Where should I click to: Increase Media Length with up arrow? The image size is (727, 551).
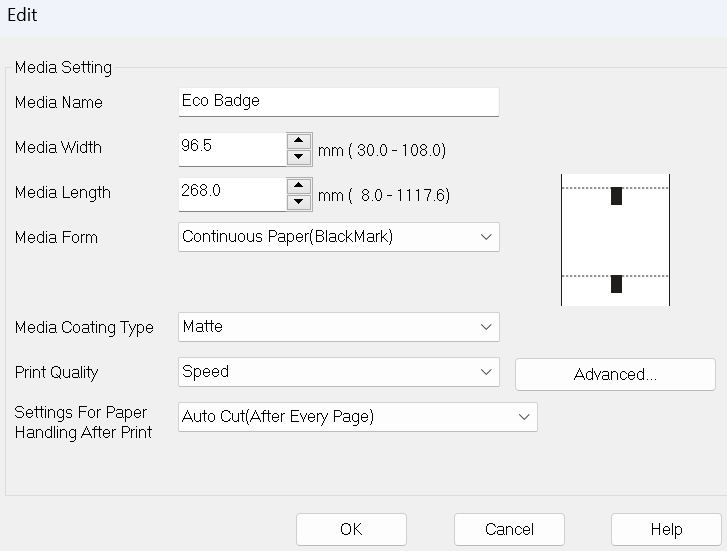pyautogui.click(x=298, y=185)
